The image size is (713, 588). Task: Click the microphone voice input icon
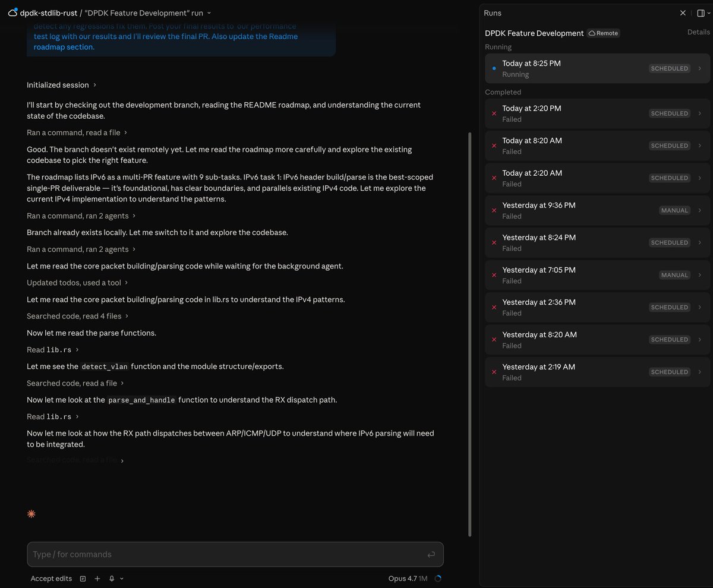[112, 578]
